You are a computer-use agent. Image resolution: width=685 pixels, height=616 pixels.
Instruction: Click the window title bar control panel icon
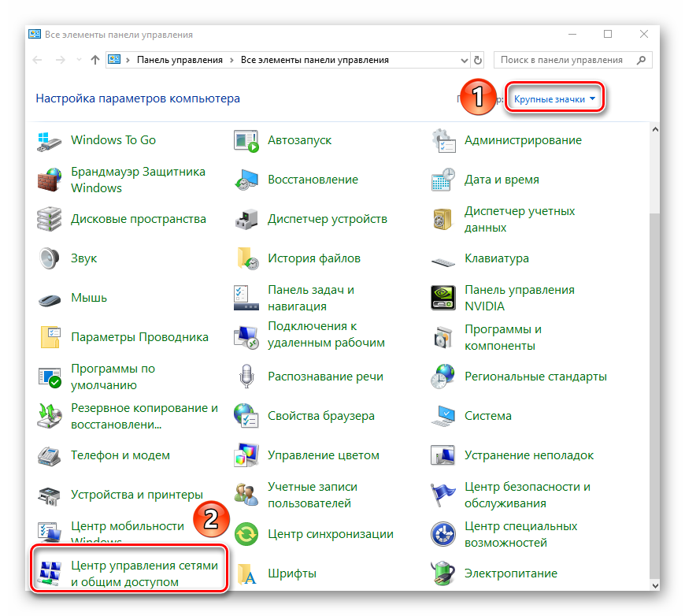coord(35,34)
